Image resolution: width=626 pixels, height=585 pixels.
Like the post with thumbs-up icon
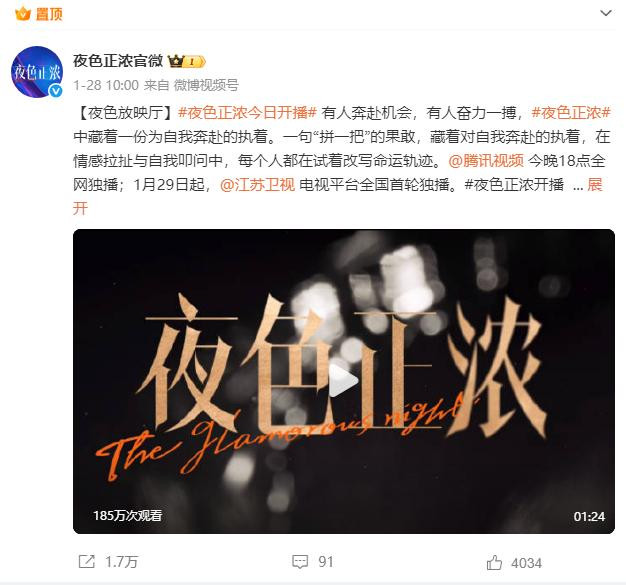coord(494,562)
